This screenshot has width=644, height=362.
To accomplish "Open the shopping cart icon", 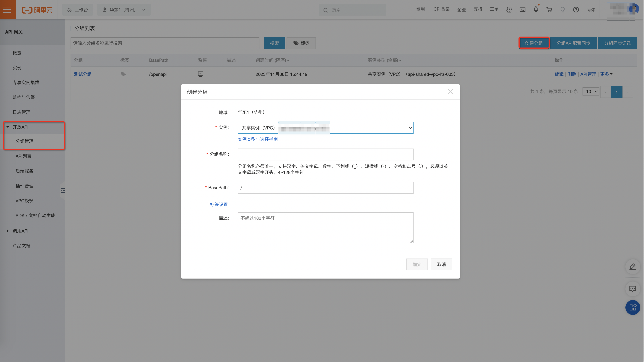I will (549, 10).
